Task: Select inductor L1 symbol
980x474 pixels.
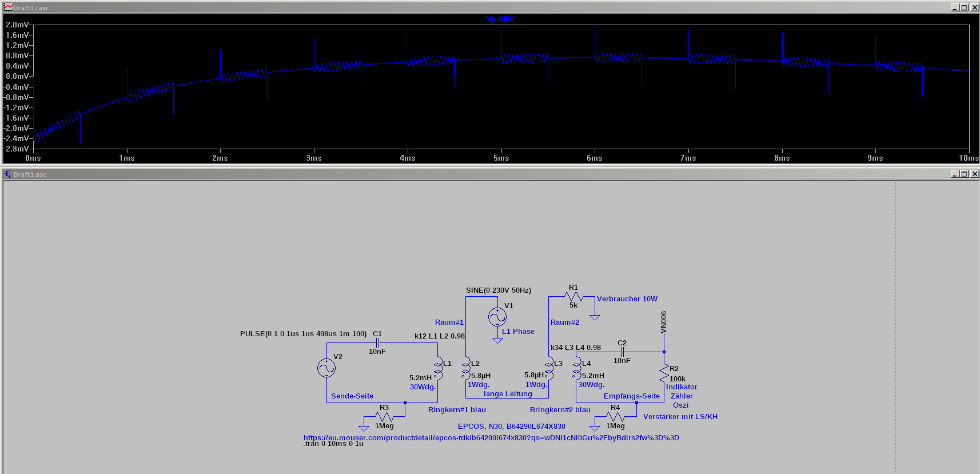Action: click(x=438, y=368)
